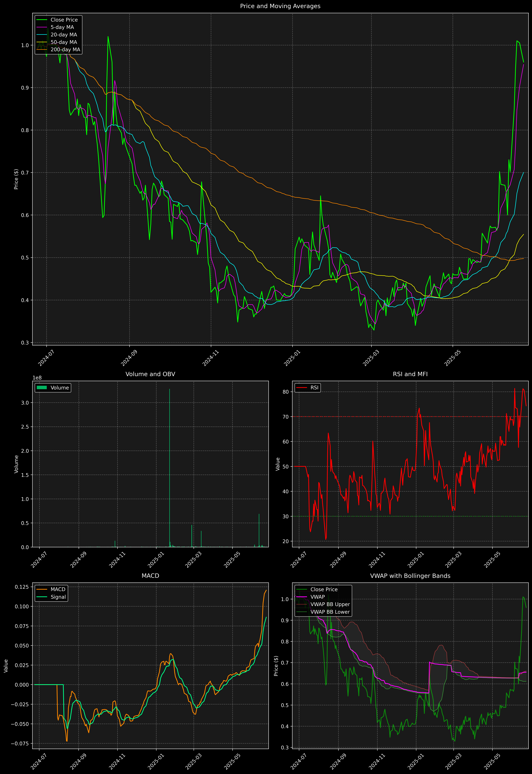
Task: Click the '200-day MA' legend entry
Action: (x=65, y=50)
